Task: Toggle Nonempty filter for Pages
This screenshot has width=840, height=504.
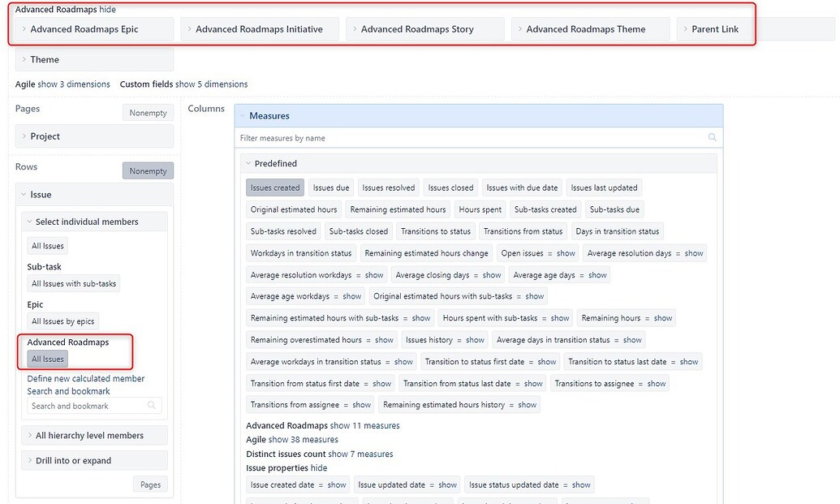Action: (148, 113)
